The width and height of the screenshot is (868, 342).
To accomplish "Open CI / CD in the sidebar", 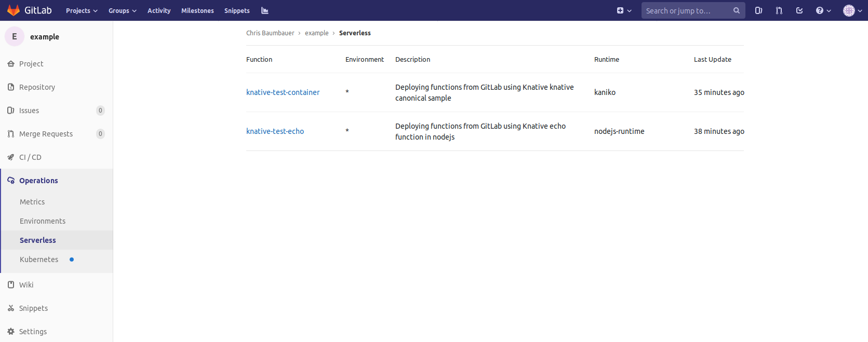I will (x=30, y=157).
